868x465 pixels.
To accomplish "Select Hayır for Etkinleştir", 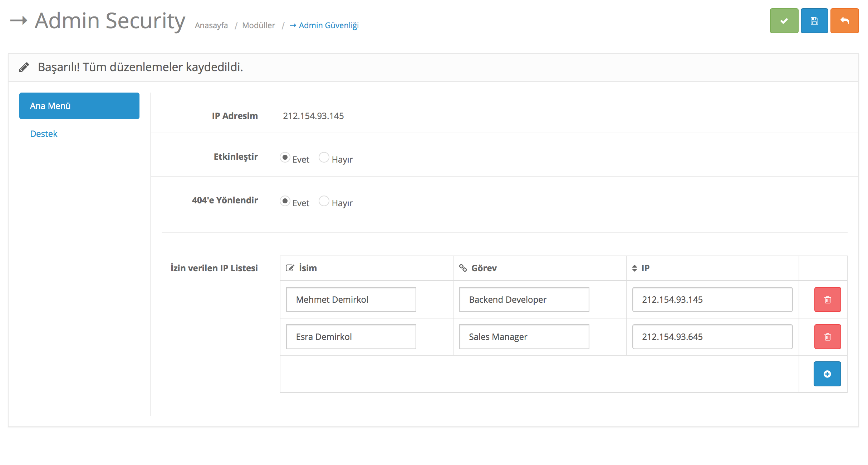I will click(x=324, y=157).
